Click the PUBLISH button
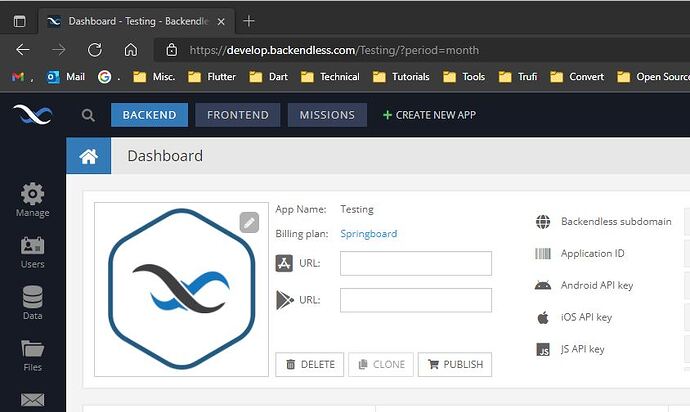The height and width of the screenshot is (412, 690). [455, 364]
